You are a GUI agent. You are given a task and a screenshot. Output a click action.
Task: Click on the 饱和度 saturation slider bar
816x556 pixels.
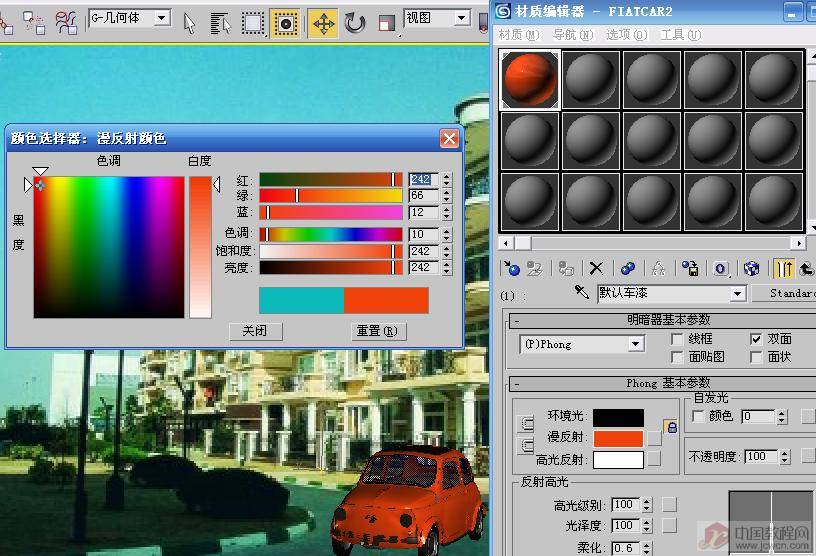331,251
